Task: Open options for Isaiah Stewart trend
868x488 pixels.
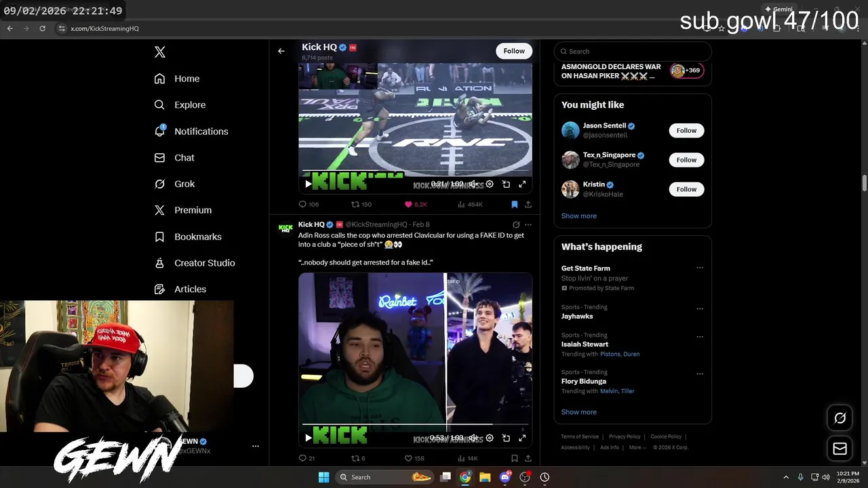Action: (x=700, y=336)
